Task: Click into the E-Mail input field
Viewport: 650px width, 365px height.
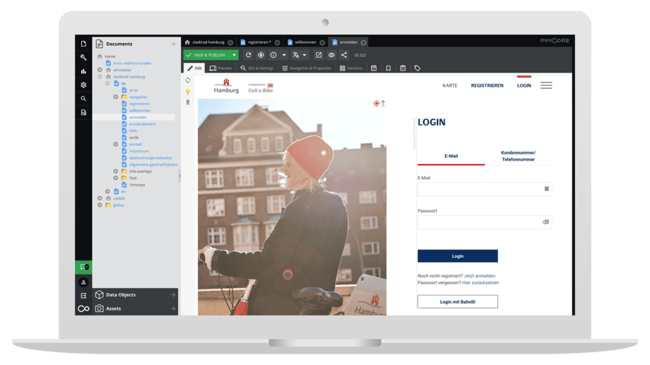Action: (x=485, y=189)
